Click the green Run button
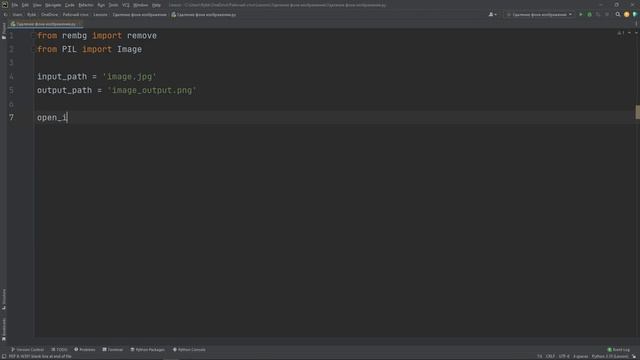Viewport: 640px width, 360px height. [581, 15]
